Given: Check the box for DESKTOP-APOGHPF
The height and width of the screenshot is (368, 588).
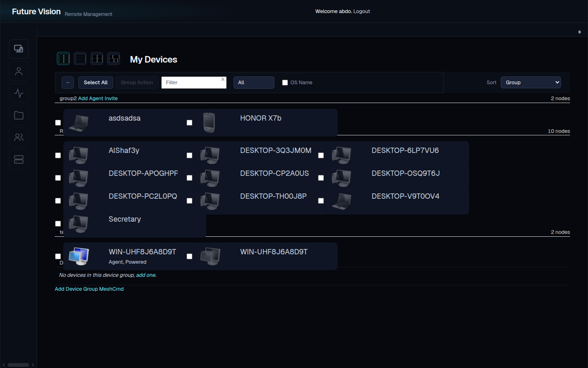Looking at the screenshot, I should click(58, 178).
